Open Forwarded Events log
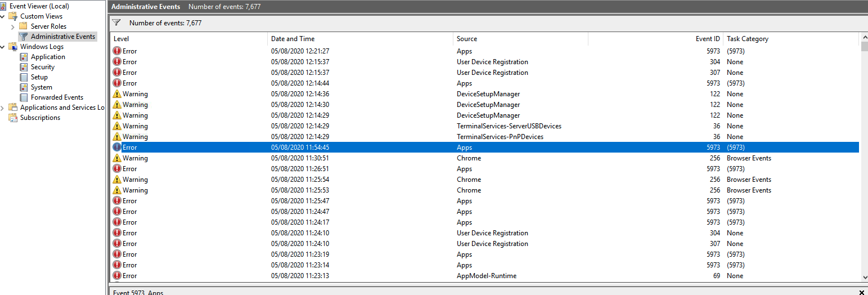 click(57, 97)
